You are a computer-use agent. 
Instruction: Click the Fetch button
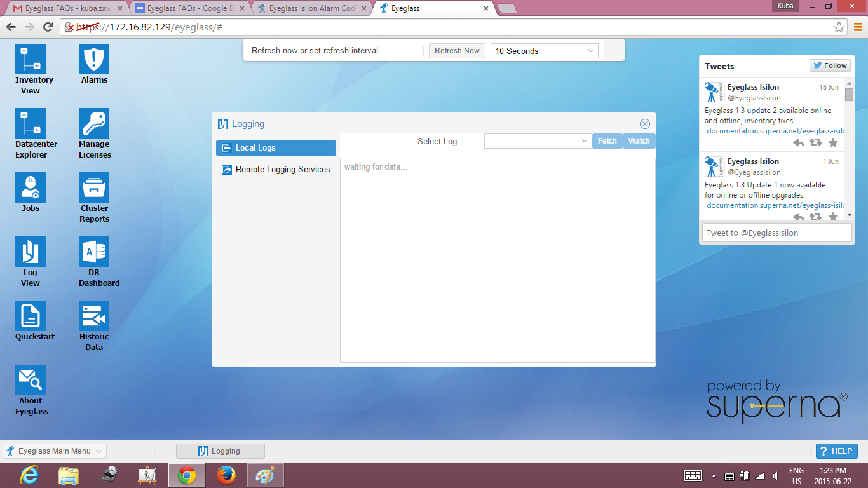tap(607, 141)
